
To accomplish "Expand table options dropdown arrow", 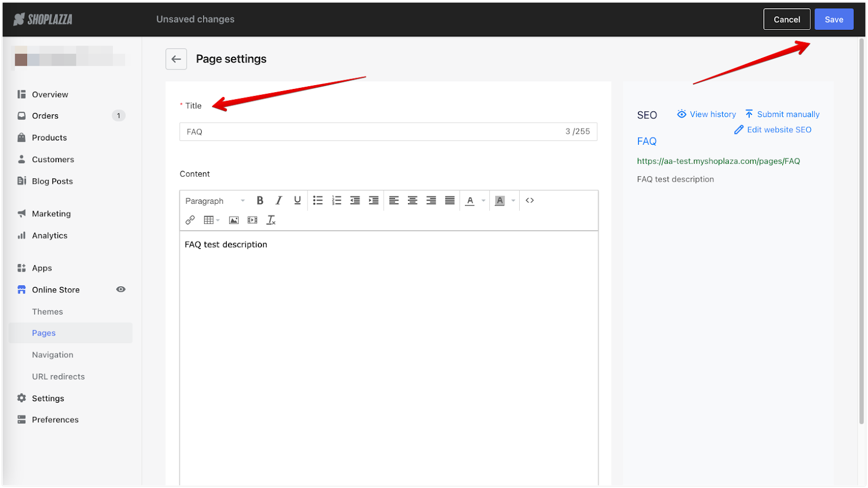I will click(x=218, y=220).
